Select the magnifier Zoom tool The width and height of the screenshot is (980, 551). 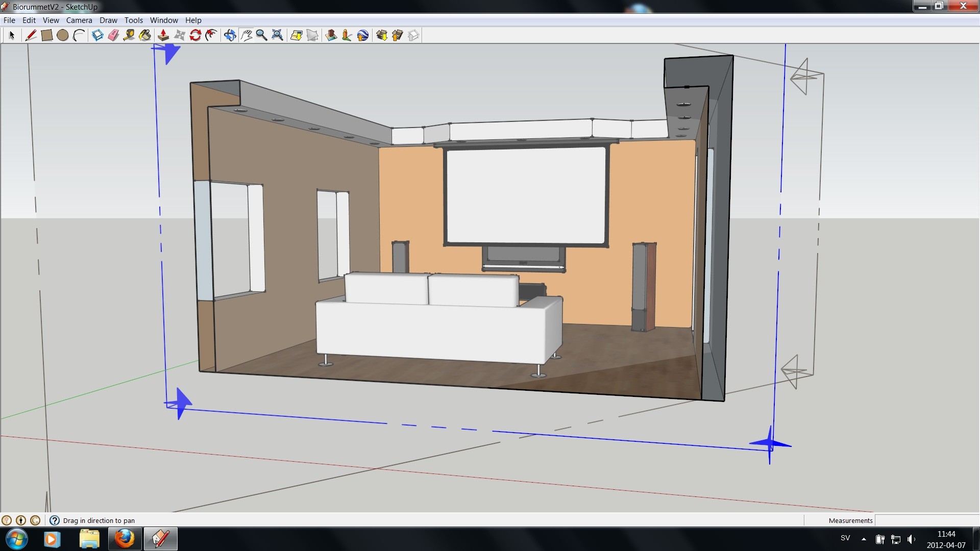tap(261, 35)
